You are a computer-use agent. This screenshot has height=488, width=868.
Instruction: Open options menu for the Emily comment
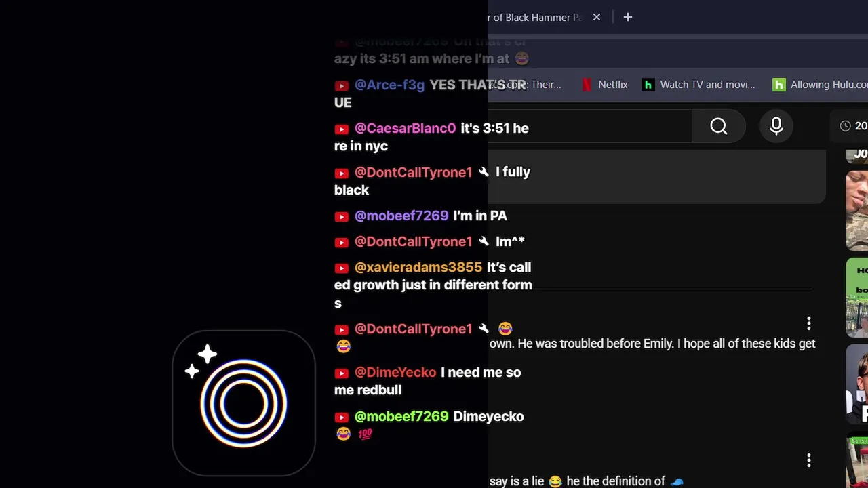[x=808, y=323]
